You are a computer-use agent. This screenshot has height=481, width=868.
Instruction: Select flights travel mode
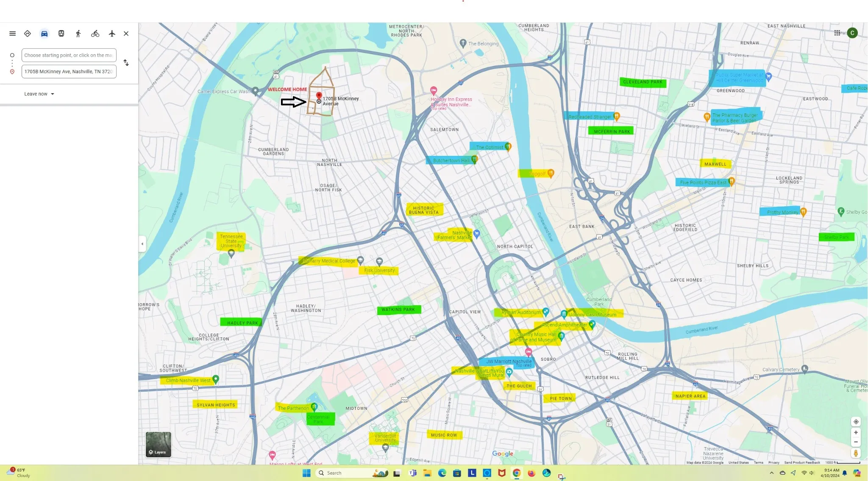coord(112,33)
